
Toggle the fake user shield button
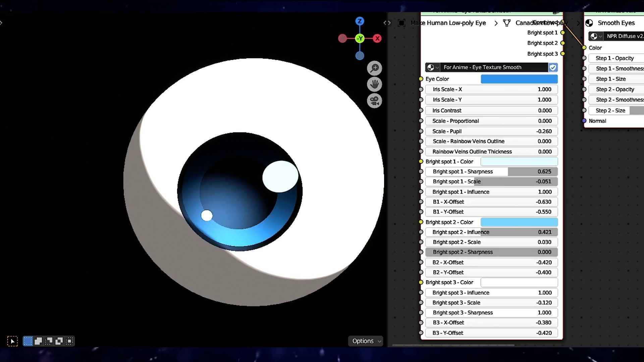click(x=553, y=67)
